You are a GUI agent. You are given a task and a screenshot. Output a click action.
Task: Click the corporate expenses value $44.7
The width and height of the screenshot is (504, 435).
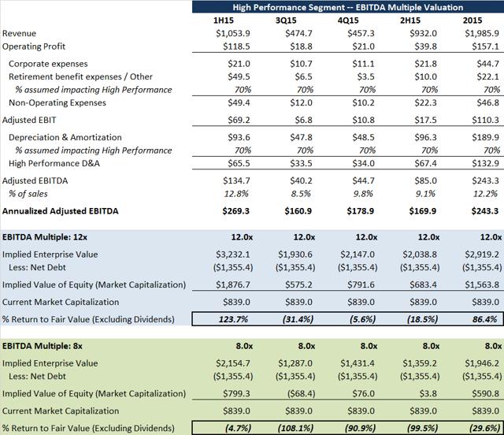click(488, 64)
